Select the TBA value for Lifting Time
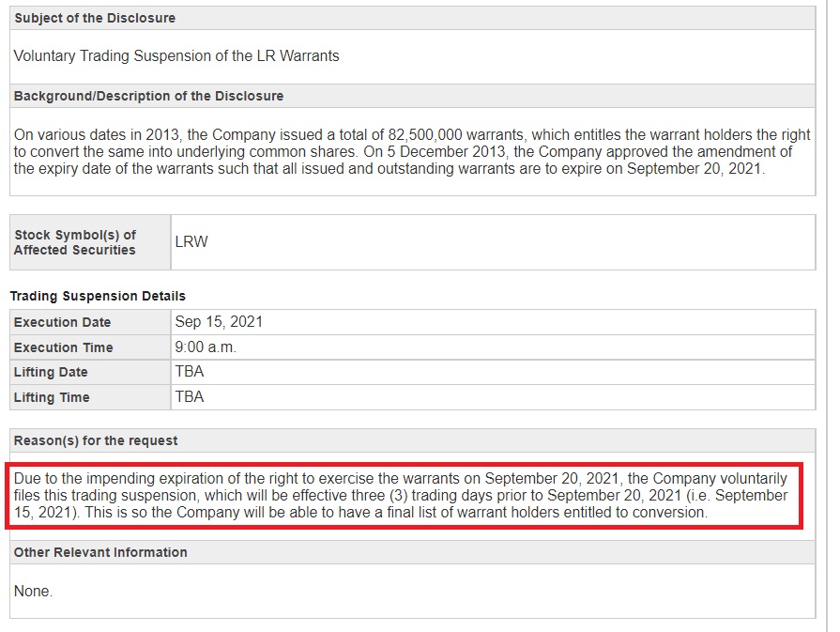This screenshot has width=840, height=632. click(189, 396)
